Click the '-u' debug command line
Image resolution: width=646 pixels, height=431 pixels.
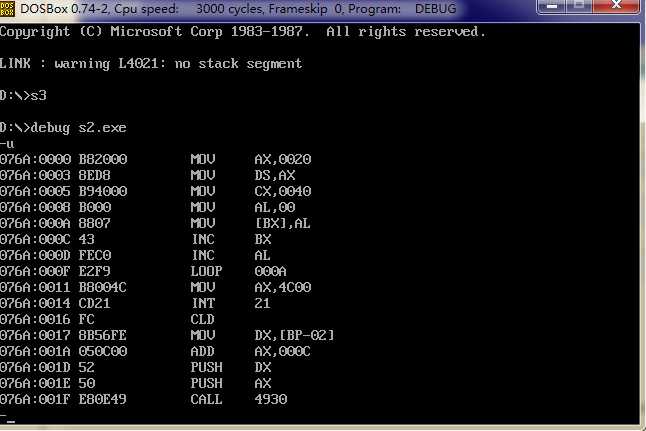[x=7, y=144]
